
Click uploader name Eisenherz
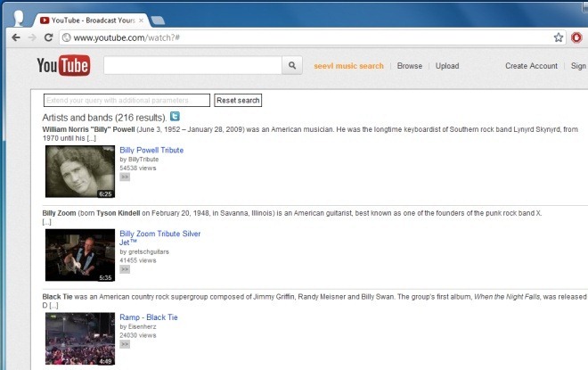(x=143, y=327)
